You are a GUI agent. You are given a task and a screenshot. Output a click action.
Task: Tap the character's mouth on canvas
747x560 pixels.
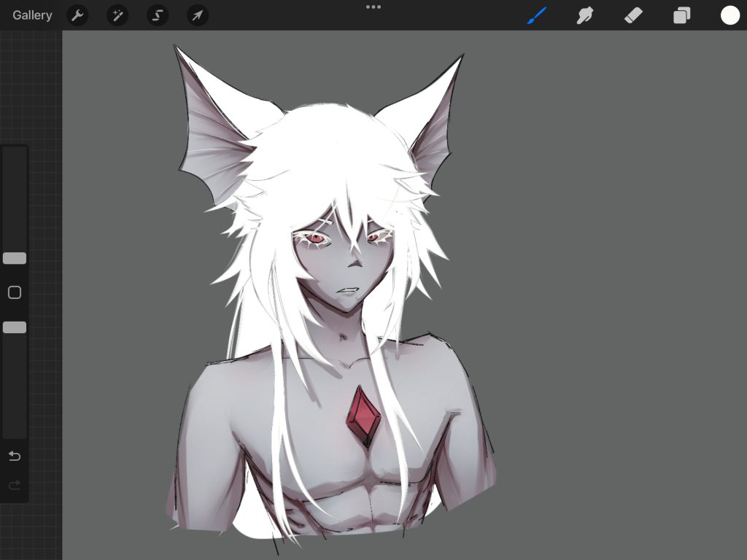pyautogui.click(x=347, y=289)
